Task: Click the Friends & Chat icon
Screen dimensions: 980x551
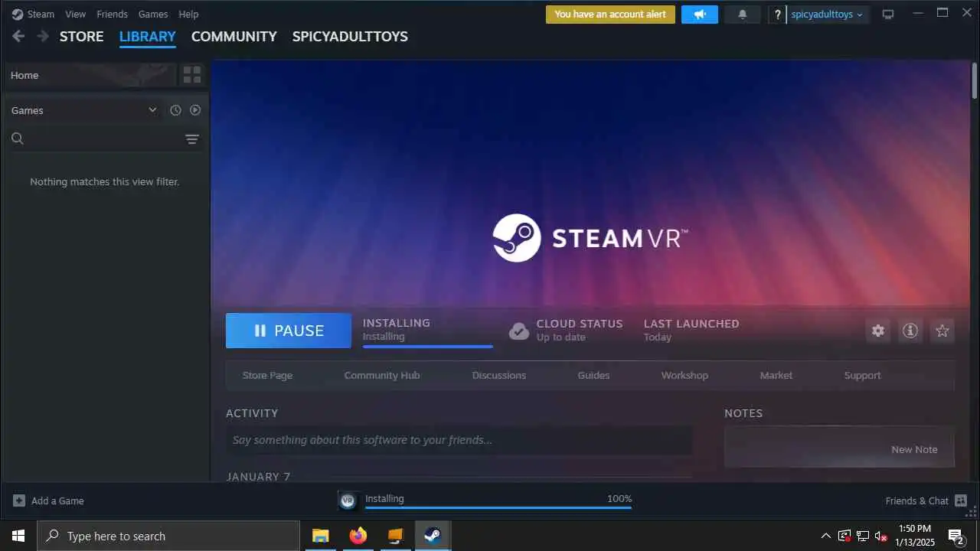Action: 961,500
